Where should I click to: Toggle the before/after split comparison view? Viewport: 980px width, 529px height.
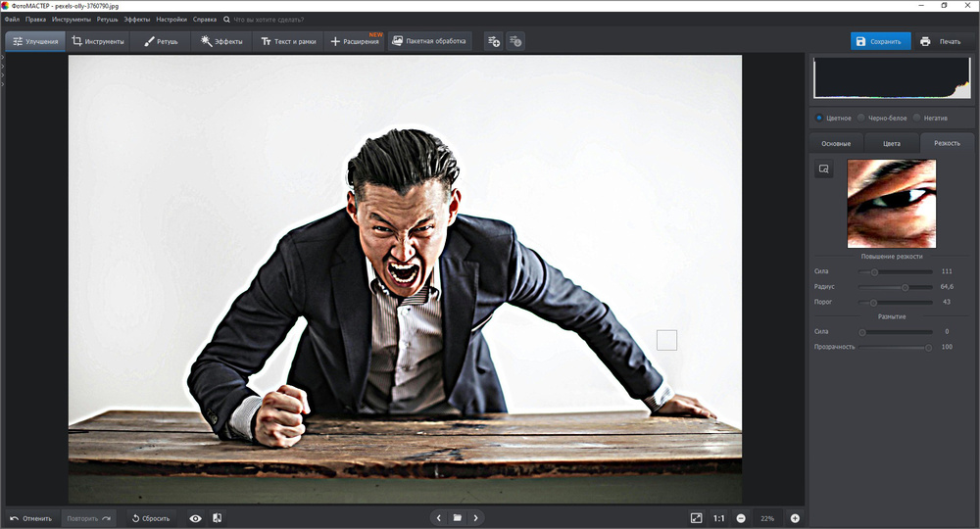click(217, 518)
